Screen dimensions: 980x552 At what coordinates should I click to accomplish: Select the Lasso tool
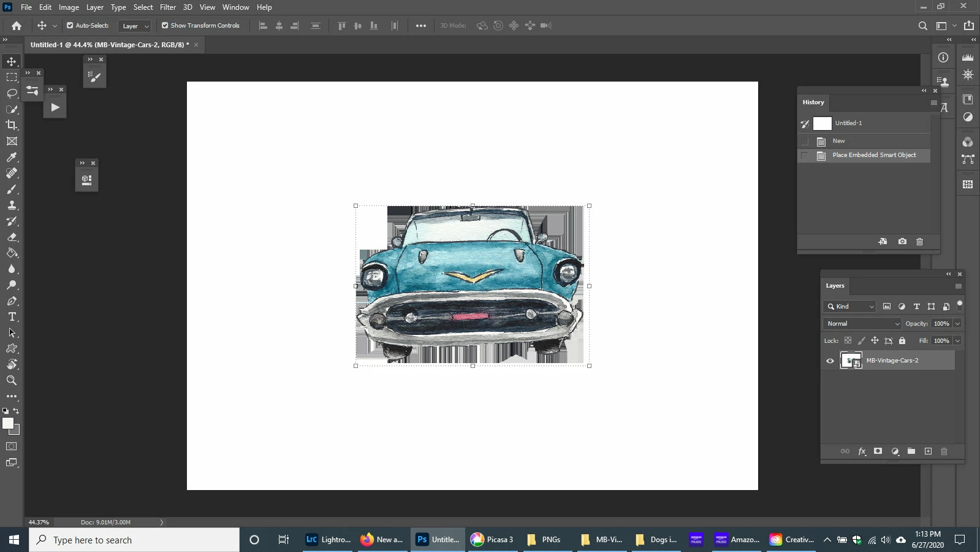(x=12, y=93)
